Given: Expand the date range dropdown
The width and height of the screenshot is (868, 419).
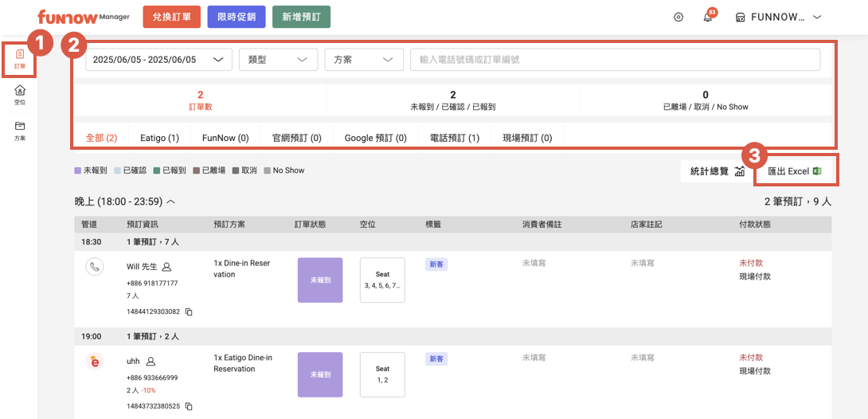Looking at the screenshot, I should [x=158, y=60].
